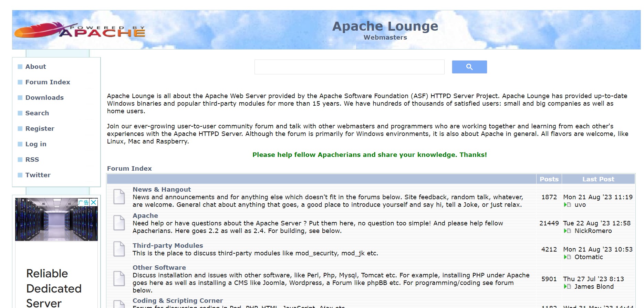Image resolution: width=644 pixels, height=308 pixels.
Task: Open About in the sidebar menu
Action: tap(35, 67)
